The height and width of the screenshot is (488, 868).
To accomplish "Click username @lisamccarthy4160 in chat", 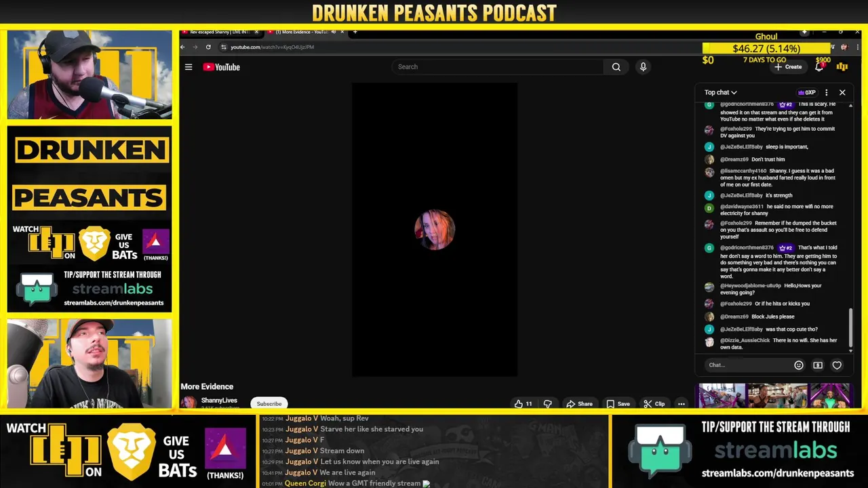I will pyautogui.click(x=743, y=171).
